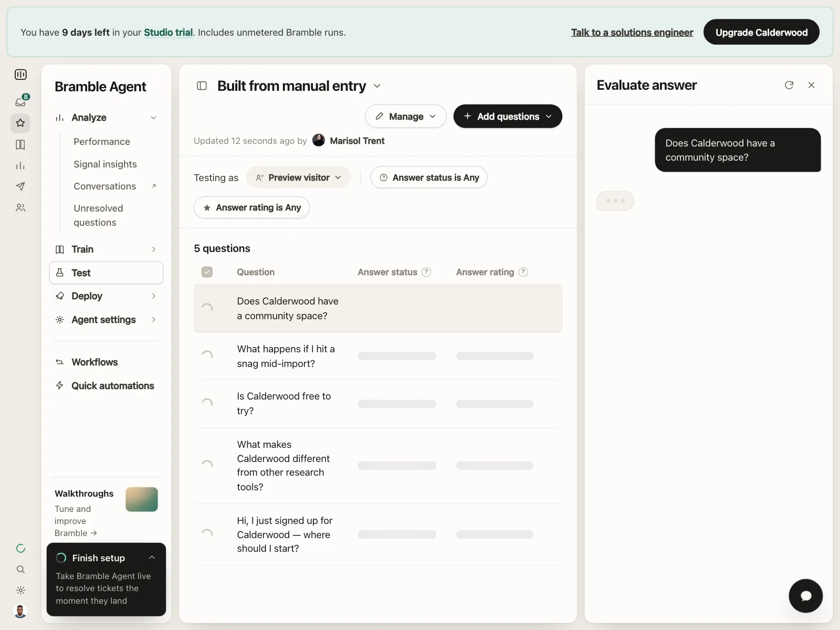Select the Test menu item
This screenshot has width=840, height=630.
tap(106, 272)
